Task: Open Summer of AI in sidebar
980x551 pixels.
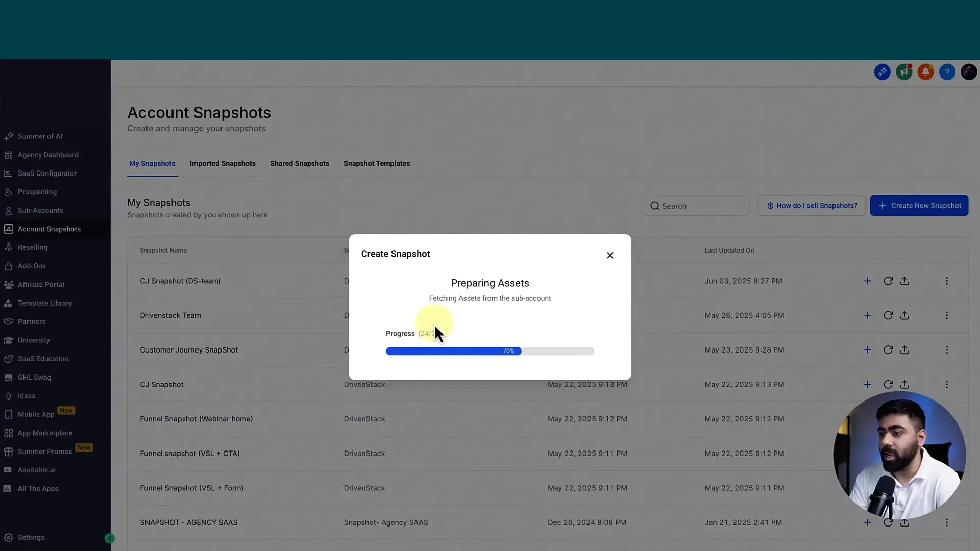Action: tap(40, 136)
